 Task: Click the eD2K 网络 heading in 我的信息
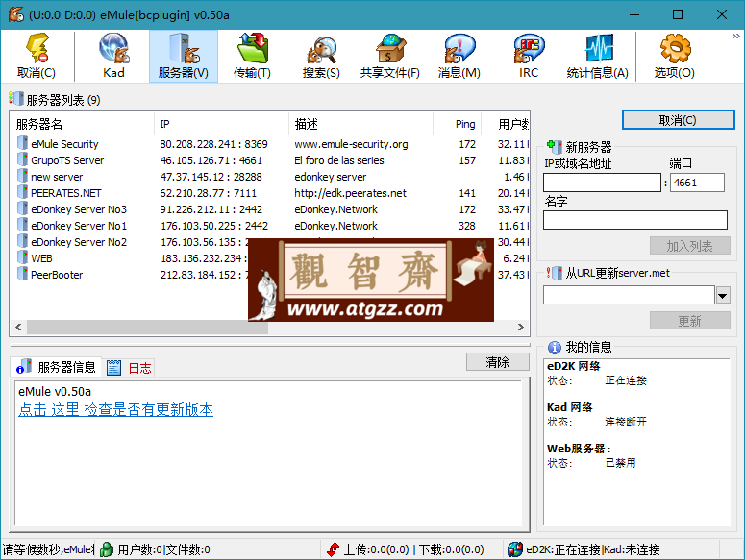tap(574, 366)
